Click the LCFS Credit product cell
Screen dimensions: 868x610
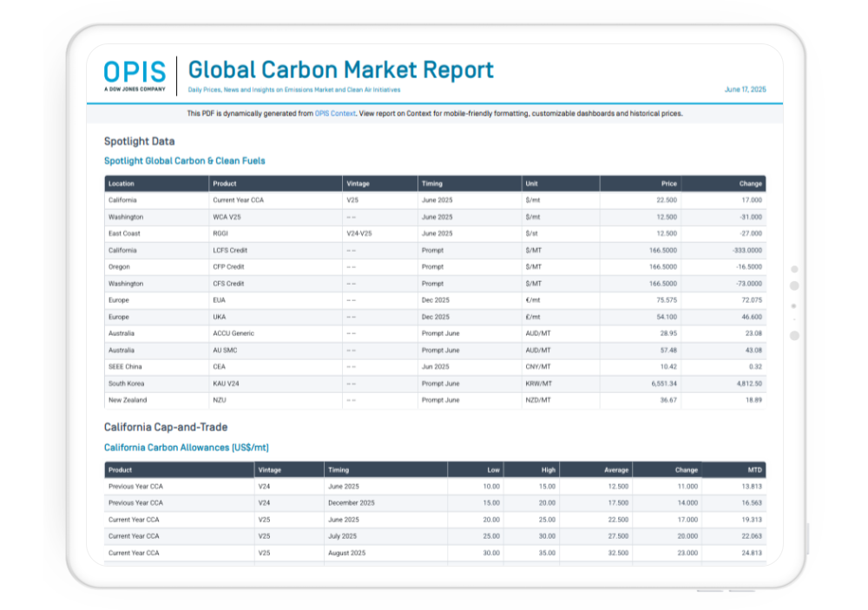(x=230, y=251)
